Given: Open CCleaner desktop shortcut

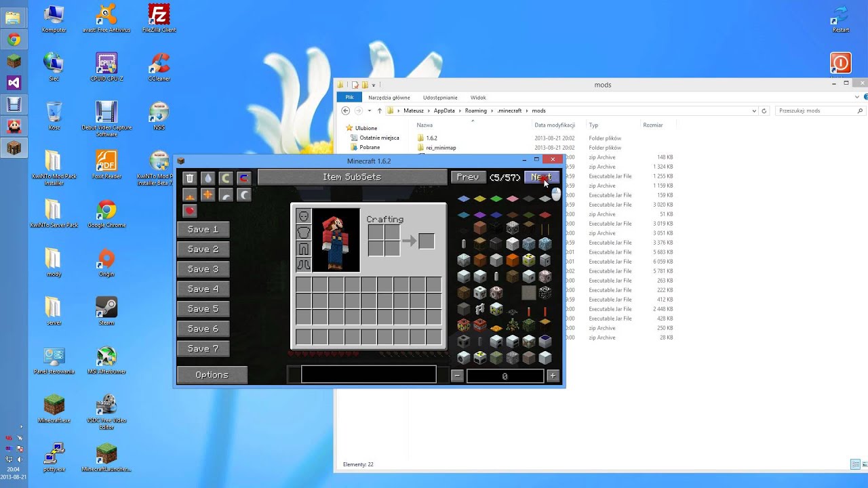Looking at the screenshot, I should click(159, 67).
